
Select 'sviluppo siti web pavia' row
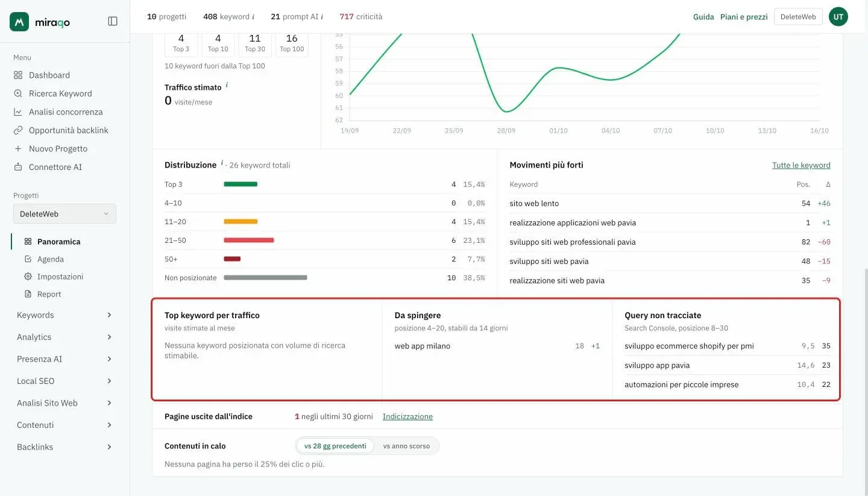670,262
